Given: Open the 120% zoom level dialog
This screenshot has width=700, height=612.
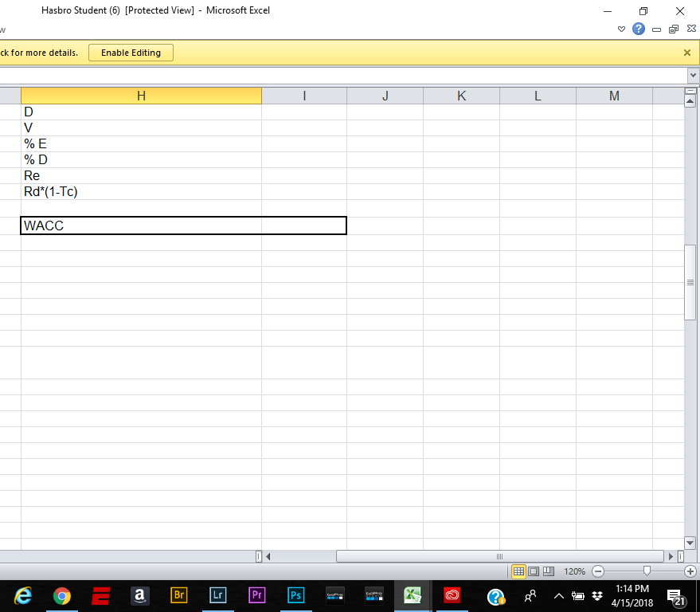Looking at the screenshot, I should pos(574,571).
